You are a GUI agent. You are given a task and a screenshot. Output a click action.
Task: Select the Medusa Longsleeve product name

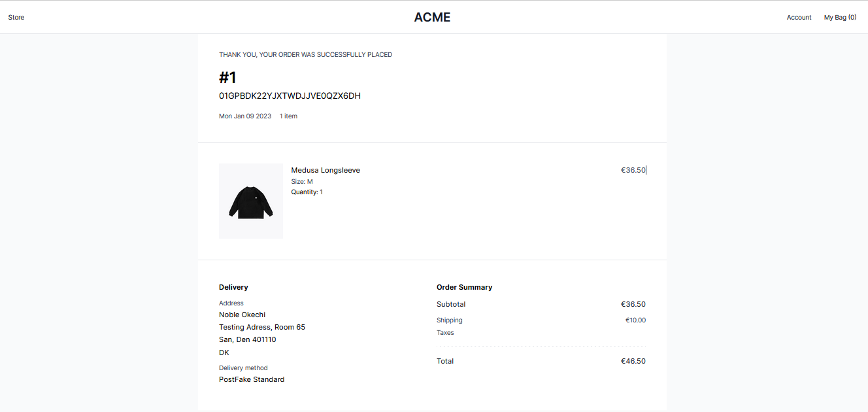coord(325,170)
